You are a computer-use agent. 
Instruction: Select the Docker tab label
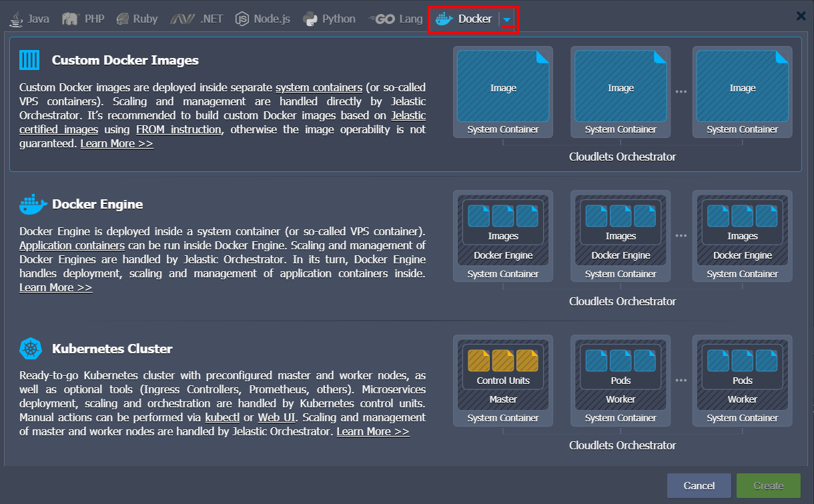click(x=475, y=19)
